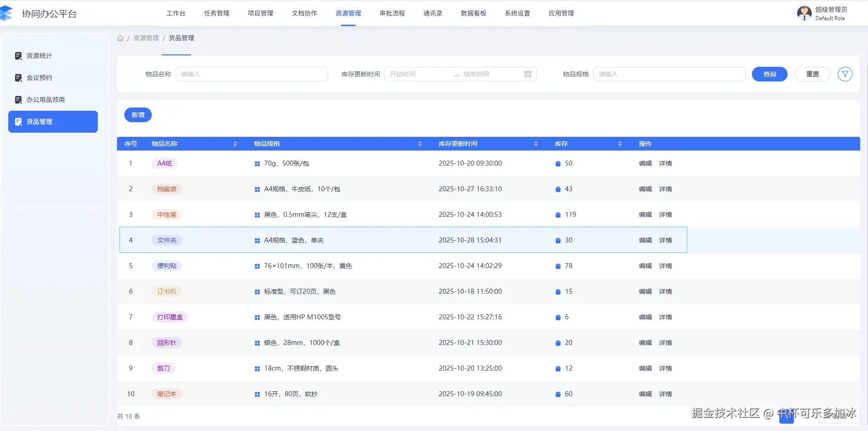Image resolution: width=868 pixels, height=431 pixels.
Task: Sort by 库存更新时间 column arrows
Action: [536, 144]
